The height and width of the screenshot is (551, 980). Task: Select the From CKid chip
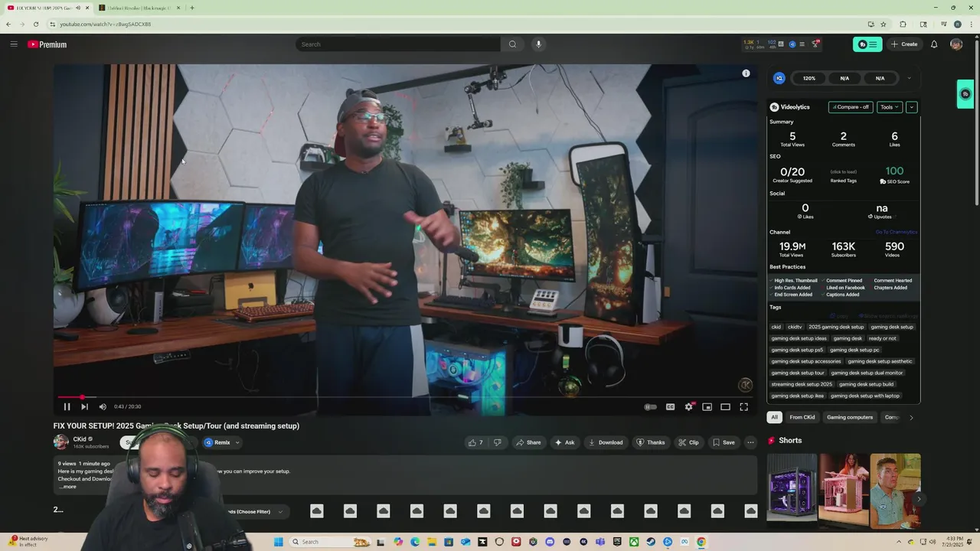coord(802,417)
